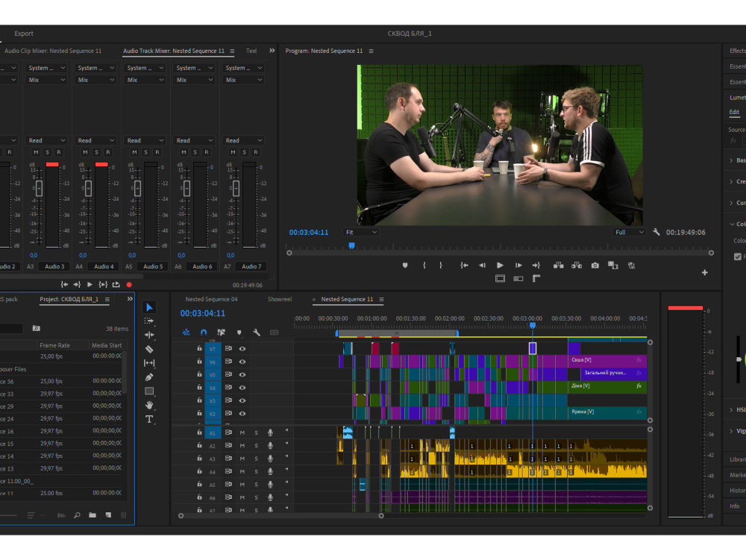The image size is (746, 560).
Task: Click Comparison View icon in Program Monitor
Action: 612,265
